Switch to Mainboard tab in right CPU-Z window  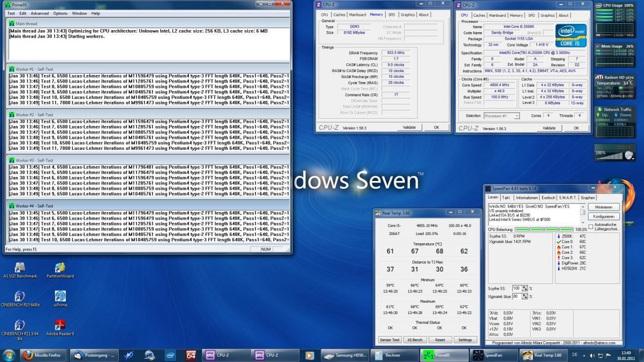[497, 15]
